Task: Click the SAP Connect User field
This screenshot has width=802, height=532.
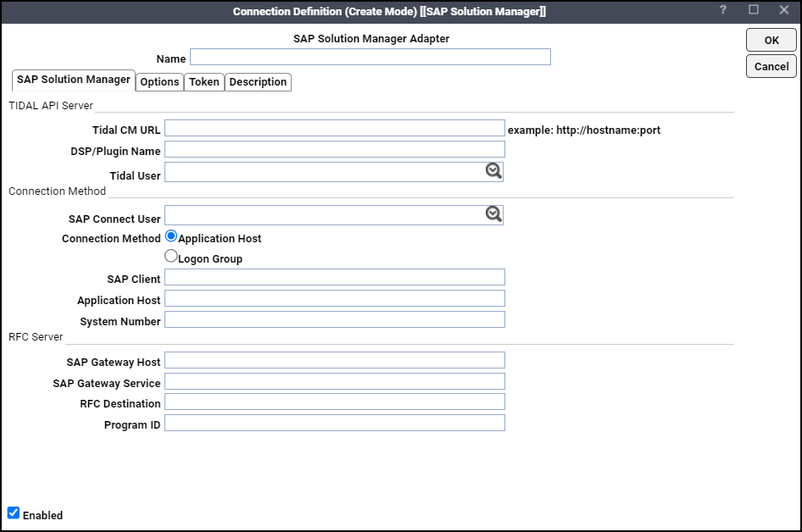Action: click(334, 215)
